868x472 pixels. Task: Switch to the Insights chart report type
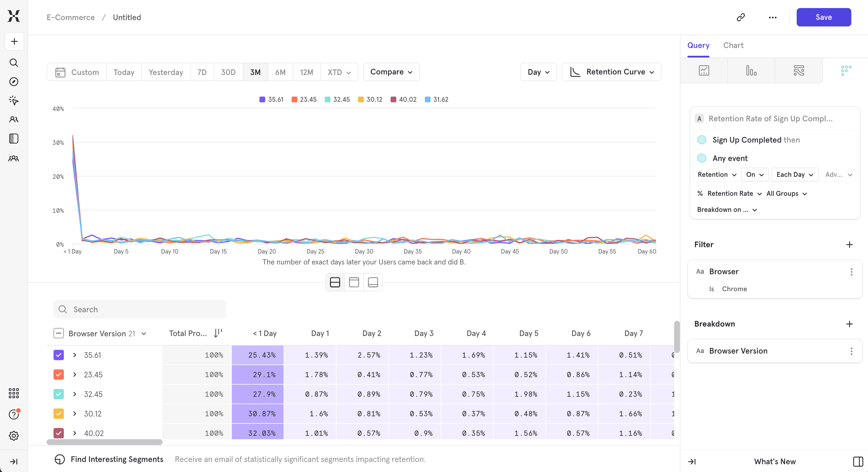[703, 71]
